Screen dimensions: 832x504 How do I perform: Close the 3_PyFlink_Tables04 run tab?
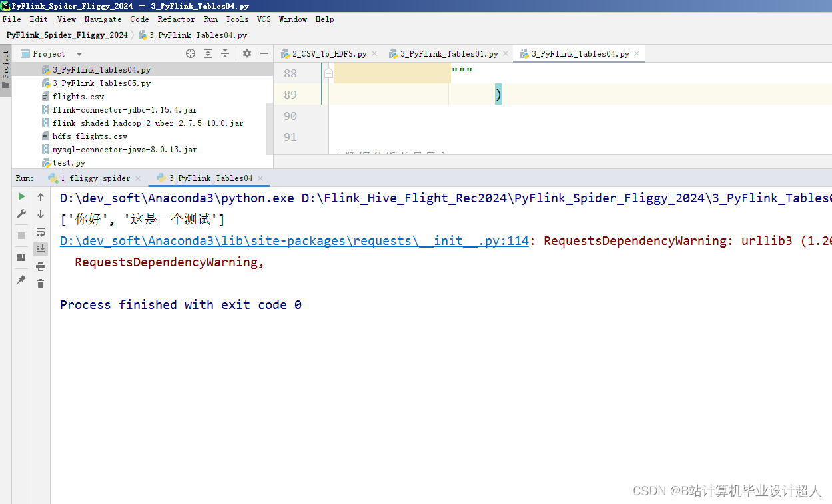coord(260,178)
